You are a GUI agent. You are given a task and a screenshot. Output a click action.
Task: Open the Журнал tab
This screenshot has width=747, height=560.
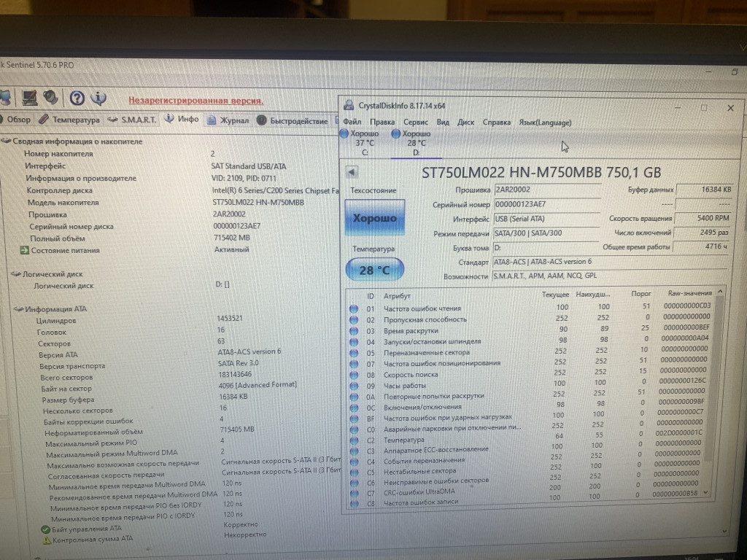click(x=228, y=120)
